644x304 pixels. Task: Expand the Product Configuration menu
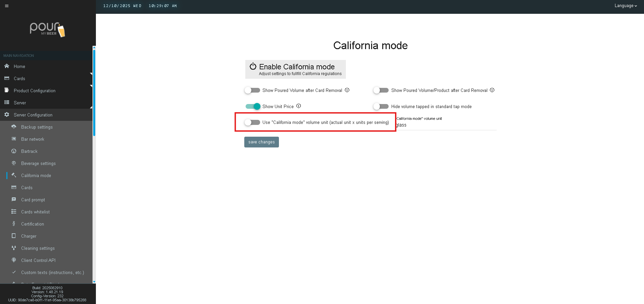click(34, 91)
